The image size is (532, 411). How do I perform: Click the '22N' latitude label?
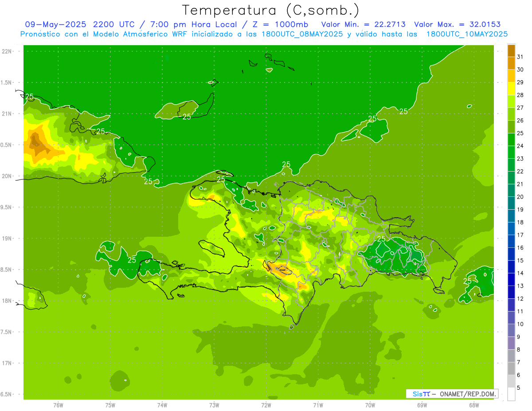[x=7, y=51]
